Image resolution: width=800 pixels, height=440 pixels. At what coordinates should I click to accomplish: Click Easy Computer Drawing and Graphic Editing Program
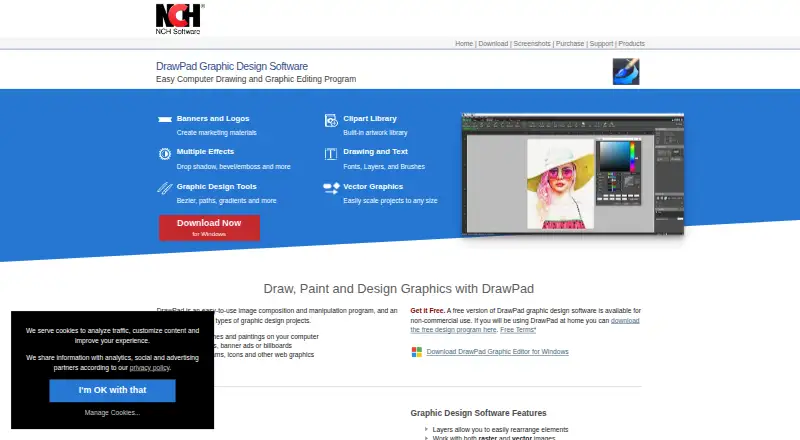tap(256, 79)
